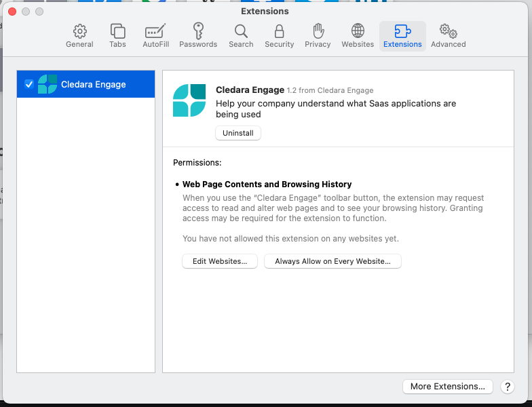Click Always Allow on Every Website…
The image size is (532, 407).
pos(332,261)
